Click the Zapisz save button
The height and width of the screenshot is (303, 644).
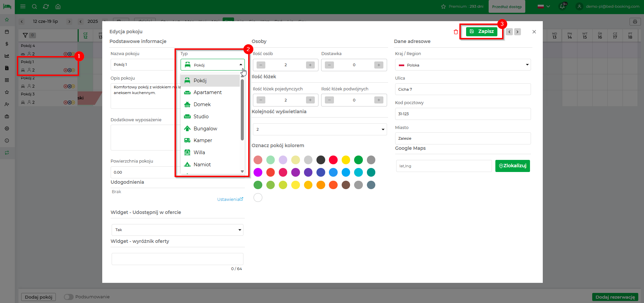(x=482, y=31)
